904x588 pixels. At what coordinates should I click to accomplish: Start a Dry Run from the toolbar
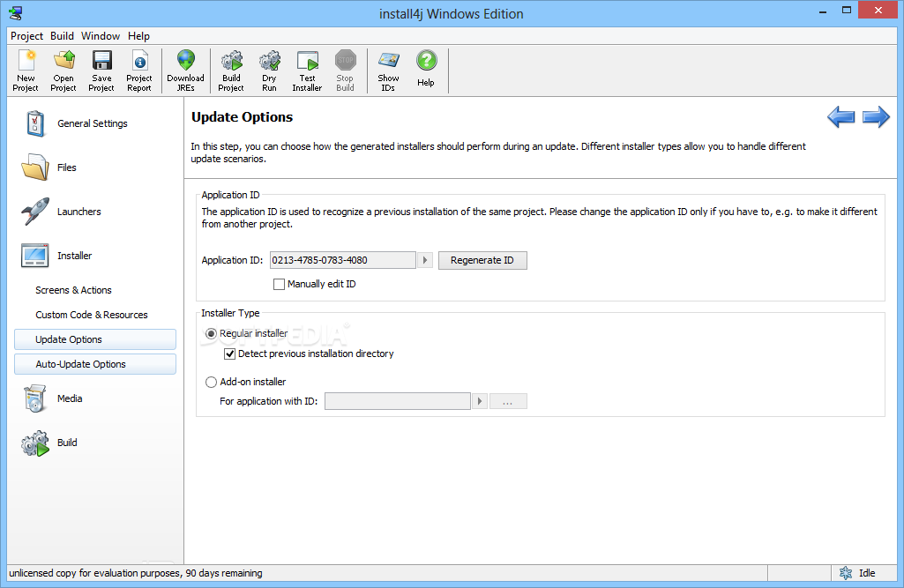point(269,71)
